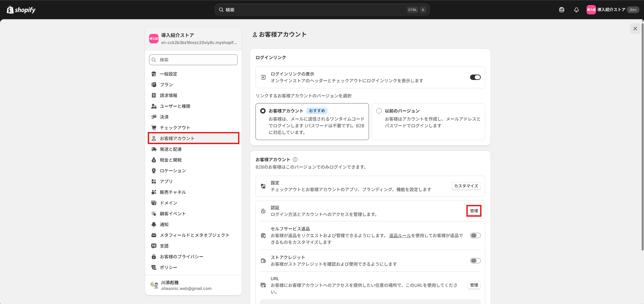Open the notifications bell icon

(x=576, y=10)
